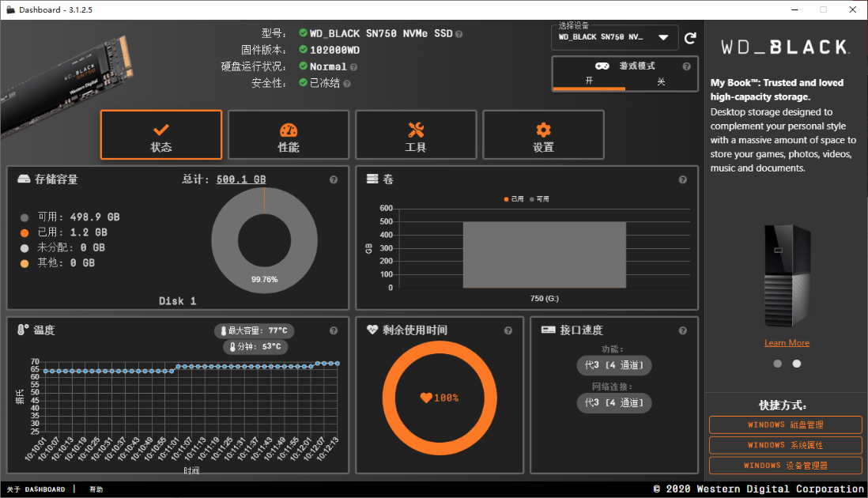Click the green check icon beside model
The width and height of the screenshot is (868, 498).
304,32
